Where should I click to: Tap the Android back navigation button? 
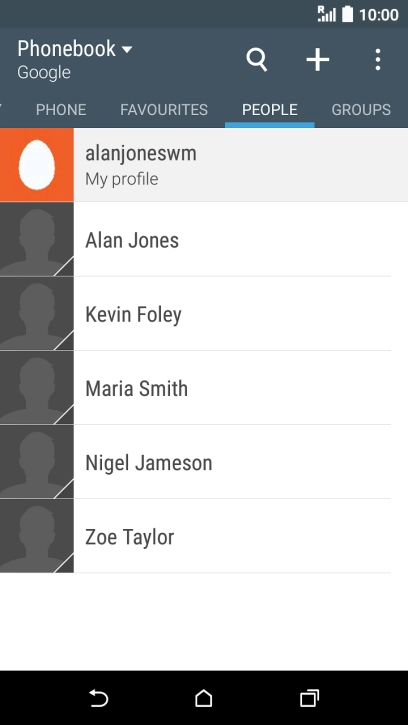point(99,698)
